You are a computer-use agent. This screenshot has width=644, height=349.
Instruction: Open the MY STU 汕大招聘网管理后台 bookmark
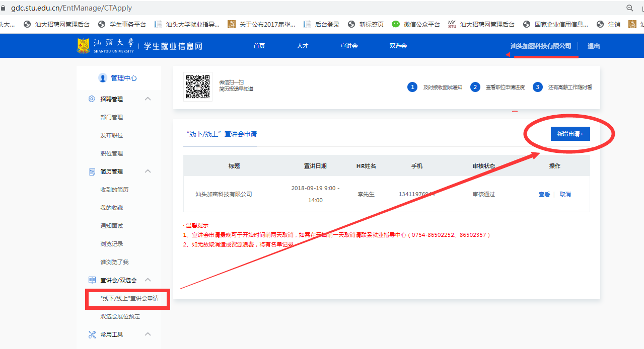(481, 24)
